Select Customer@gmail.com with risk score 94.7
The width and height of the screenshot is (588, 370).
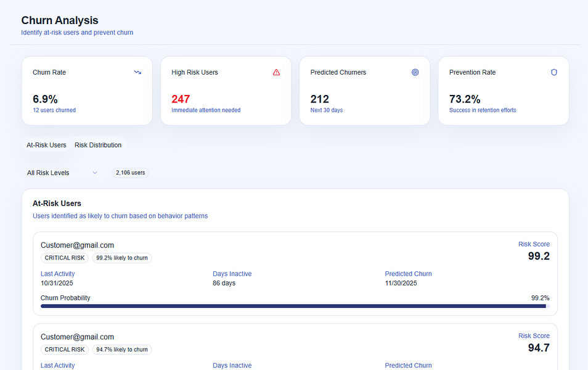(77, 337)
